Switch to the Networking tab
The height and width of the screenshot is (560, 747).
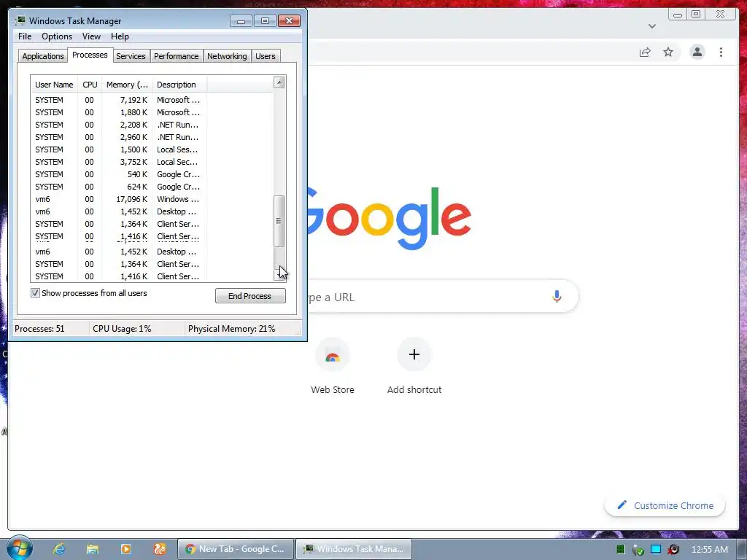[227, 56]
